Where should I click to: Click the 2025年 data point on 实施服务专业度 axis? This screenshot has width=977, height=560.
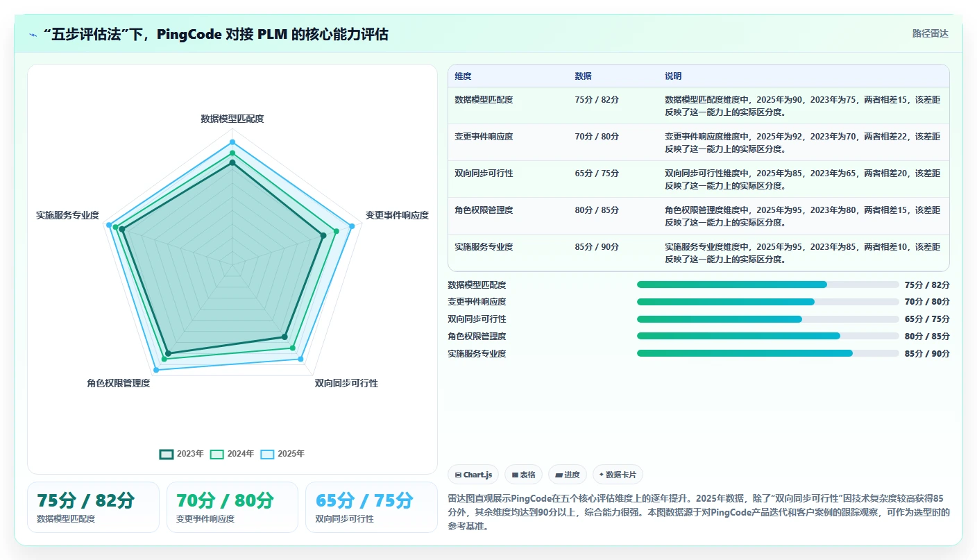coord(109,225)
